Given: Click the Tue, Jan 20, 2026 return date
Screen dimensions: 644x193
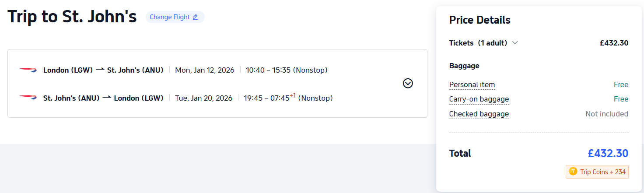Looking at the screenshot, I should 204,98.
